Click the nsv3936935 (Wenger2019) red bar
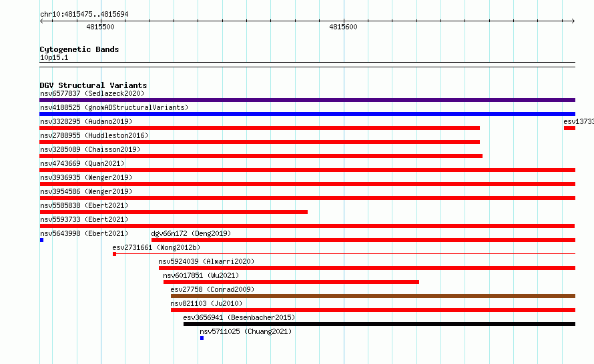The width and height of the screenshot is (594, 364). tap(307, 184)
